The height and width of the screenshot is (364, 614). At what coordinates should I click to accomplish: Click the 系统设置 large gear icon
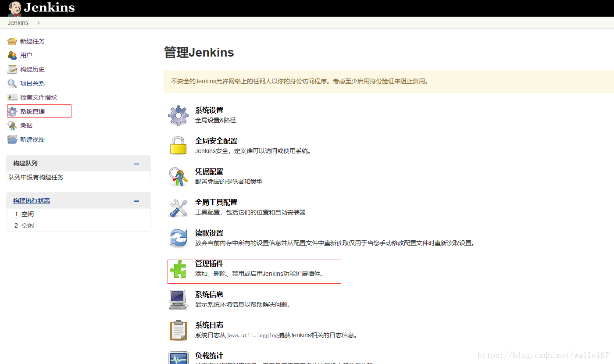coord(178,115)
